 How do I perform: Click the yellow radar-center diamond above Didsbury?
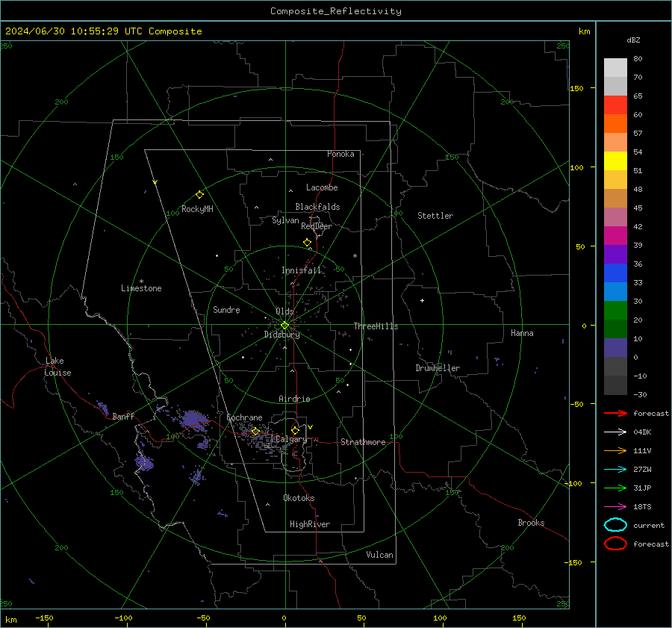pyautogui.click(x=284, y=326)
